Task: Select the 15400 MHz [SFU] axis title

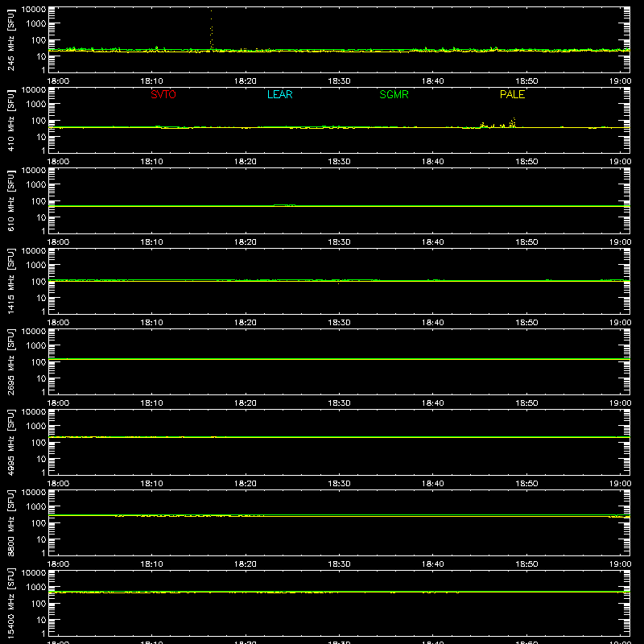Action: 11,603
